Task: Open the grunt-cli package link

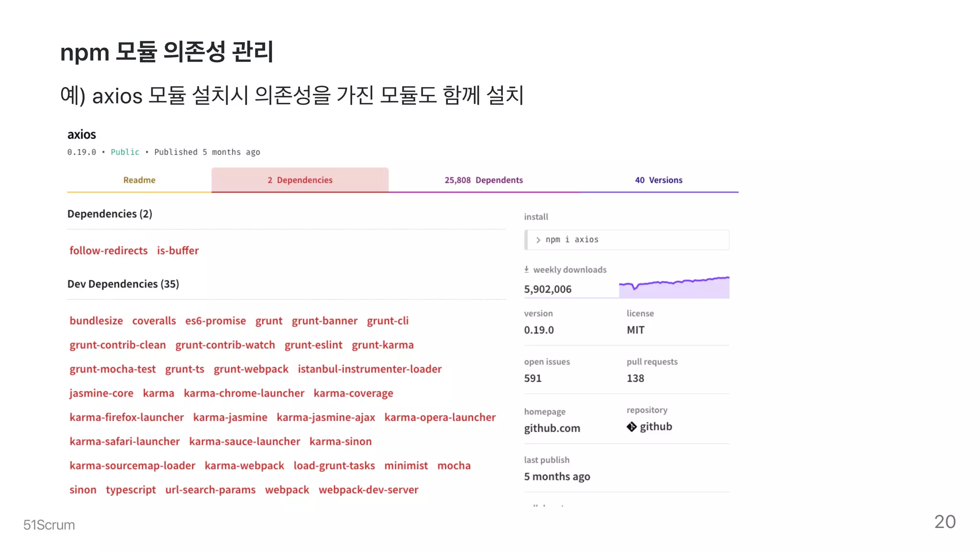Action: point(388,321)
